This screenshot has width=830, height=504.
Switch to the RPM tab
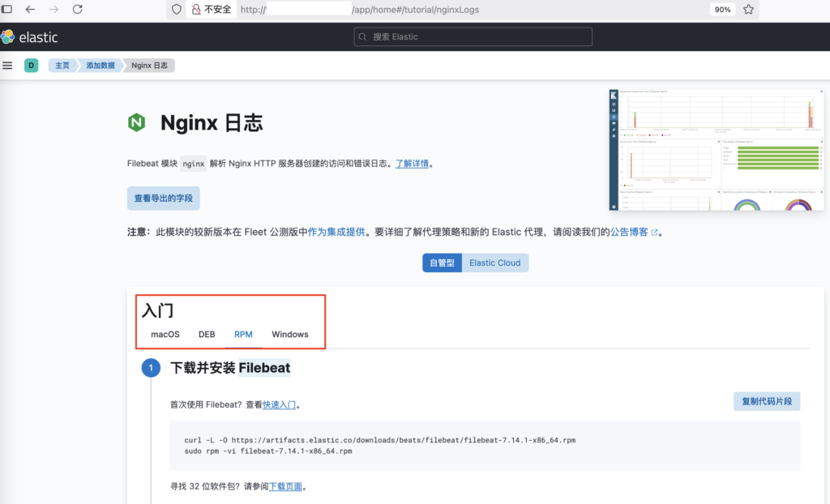point(243,335)
